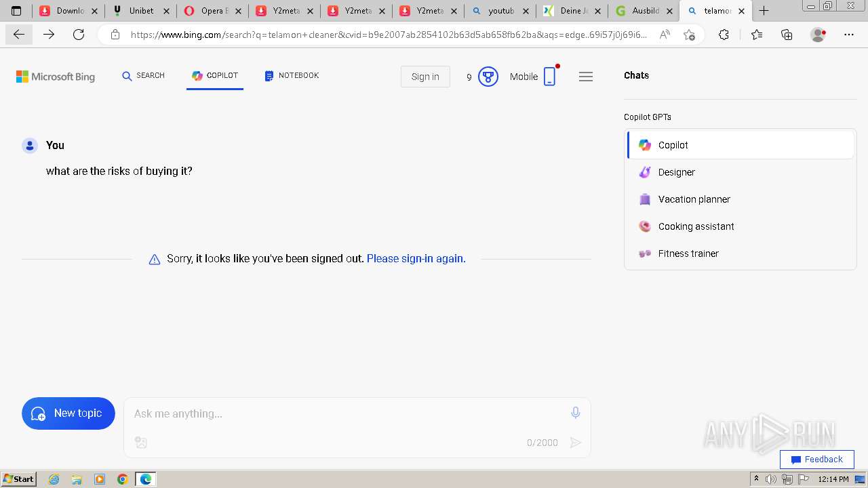Open media player from the taskbar
The height and width of the screenshot is (488, 868).
click(100, 479)
